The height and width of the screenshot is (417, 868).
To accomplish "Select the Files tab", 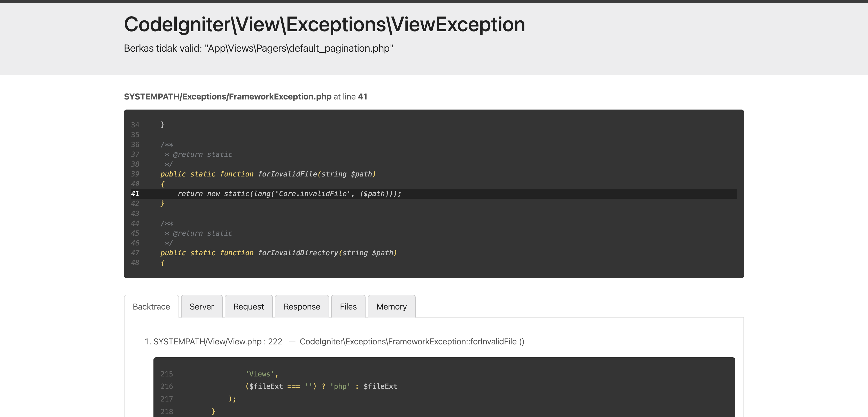I will click(348, 306).
